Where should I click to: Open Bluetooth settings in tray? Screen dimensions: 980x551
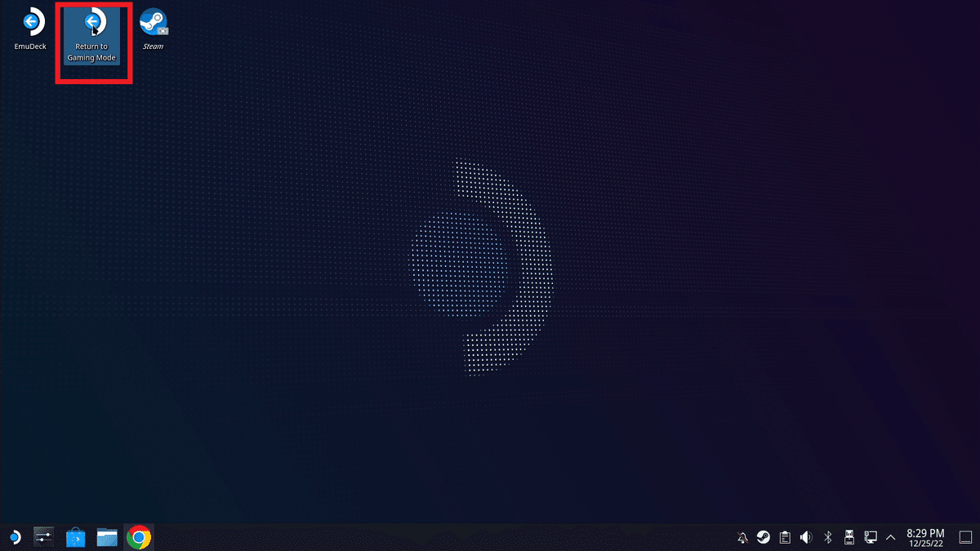coord(827,537)
